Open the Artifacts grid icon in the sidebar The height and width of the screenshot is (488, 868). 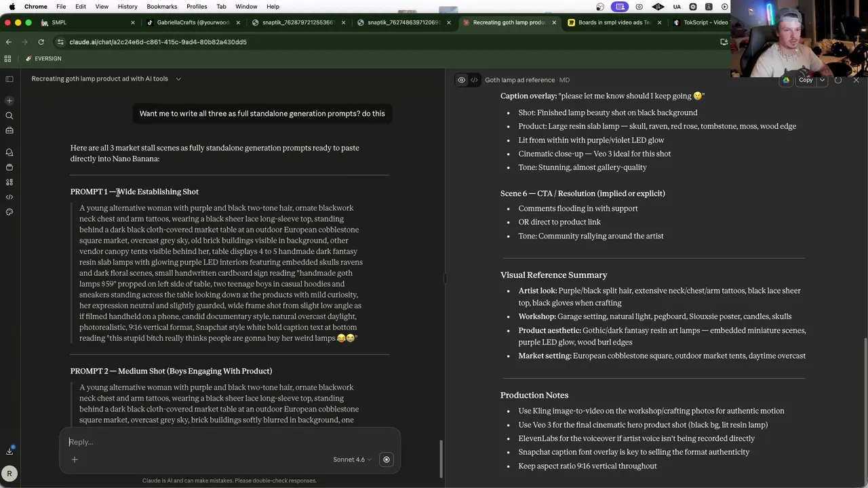pyautogui.click(x=9, y=182)
